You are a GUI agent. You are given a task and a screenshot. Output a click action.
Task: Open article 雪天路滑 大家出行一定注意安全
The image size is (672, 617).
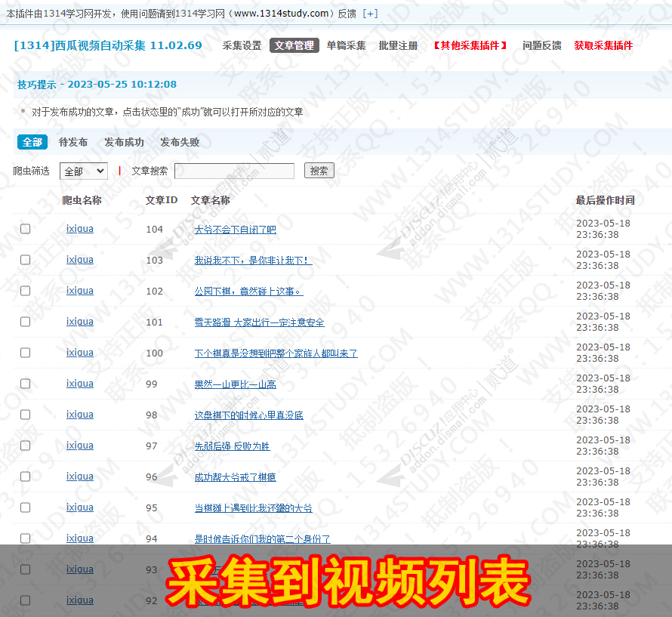pos(259,322)
